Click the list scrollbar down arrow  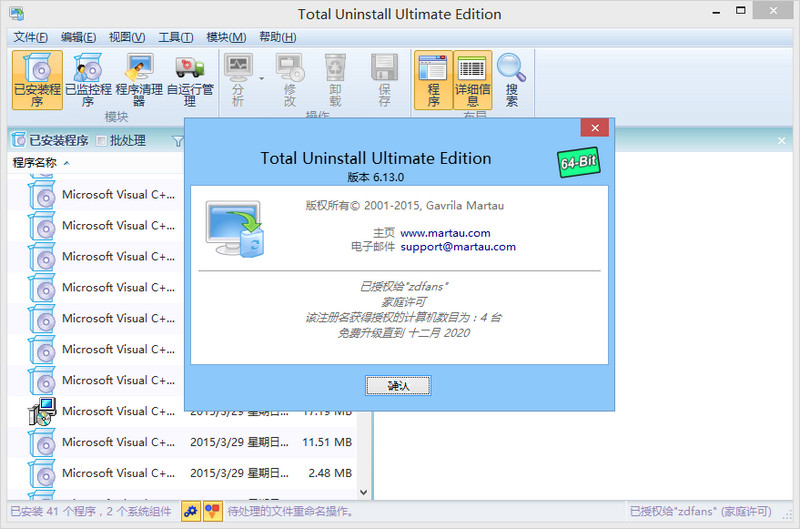pyautogui.click(x=363, y=492)
